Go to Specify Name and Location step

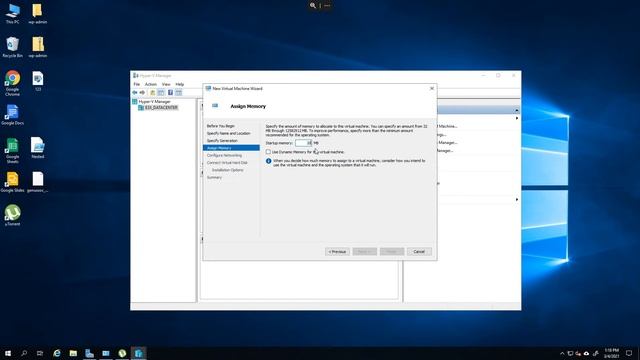(x=229, y=133)
